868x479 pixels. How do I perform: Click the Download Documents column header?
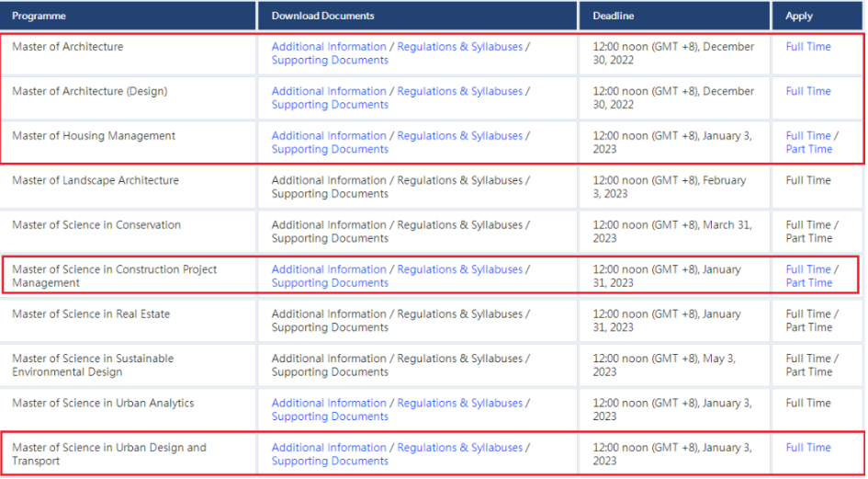pos(322,16)
